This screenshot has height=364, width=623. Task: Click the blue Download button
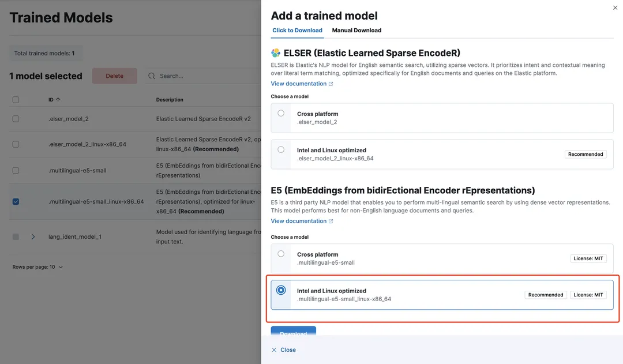(293, 331)
